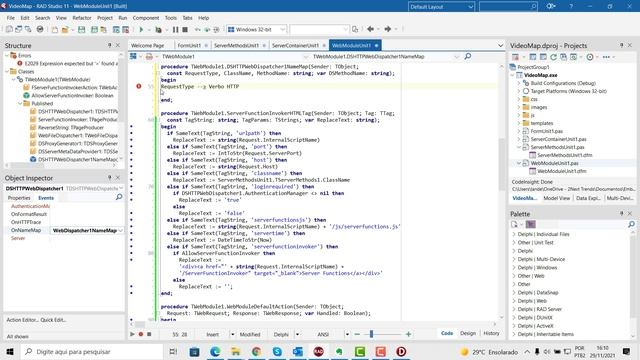The height and width of the screenshot is (360, 640).
Task: Pin the Object Inspector panel
Action: tap(109, 178)
